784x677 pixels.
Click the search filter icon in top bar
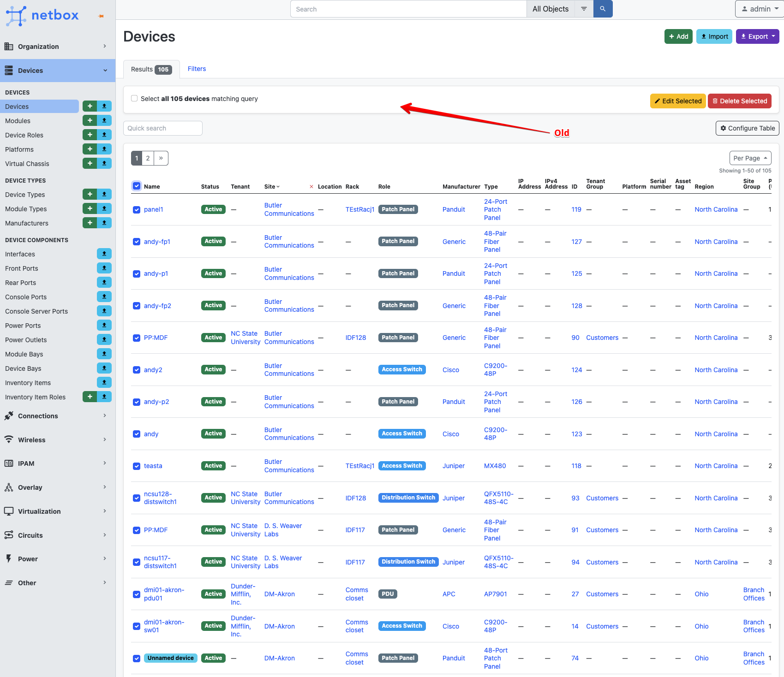click(584, 9)
